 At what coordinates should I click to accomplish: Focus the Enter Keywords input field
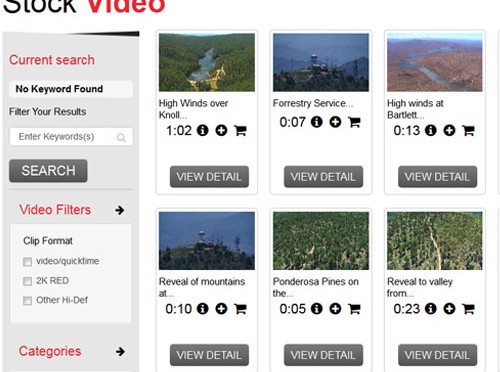click(71, 137)
